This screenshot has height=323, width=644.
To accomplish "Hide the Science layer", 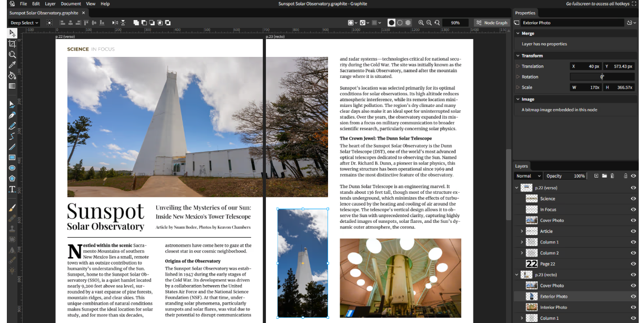I will [633, 199].
